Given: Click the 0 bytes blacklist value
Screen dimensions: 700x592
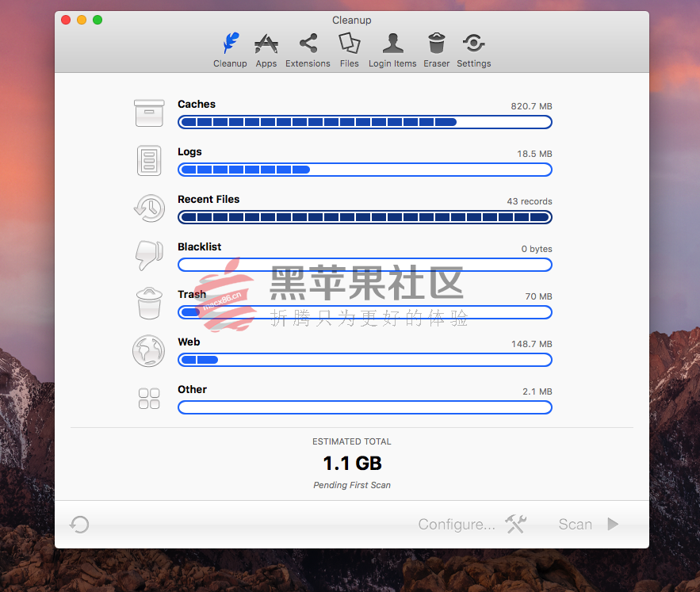Looking at the screenshot, I should click(x=537, y=249).
